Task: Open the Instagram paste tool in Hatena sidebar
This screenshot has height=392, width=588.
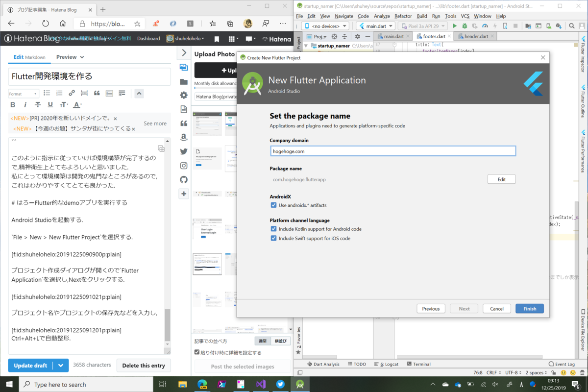Action: click(x=184, y=166)
